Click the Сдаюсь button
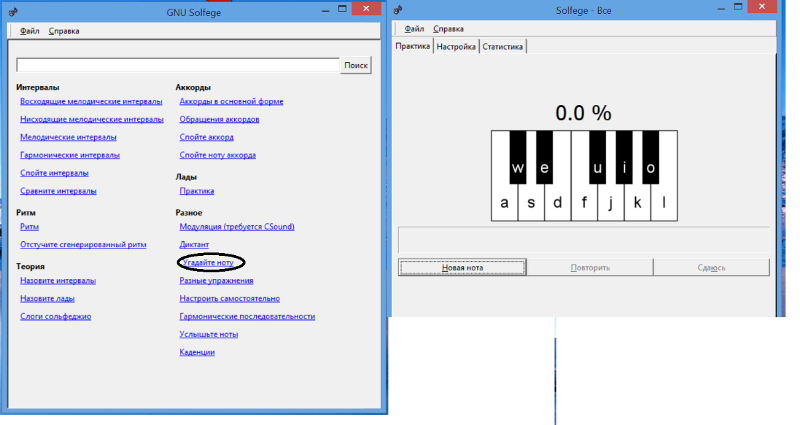The width and height of the screenshot is (800, 425). click(x=711, y=267)
